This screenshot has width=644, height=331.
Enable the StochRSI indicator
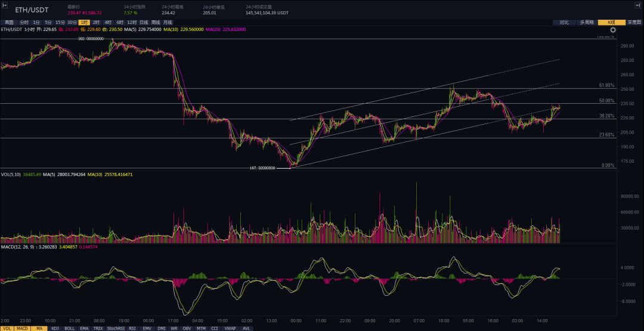[x=116, y=329]
